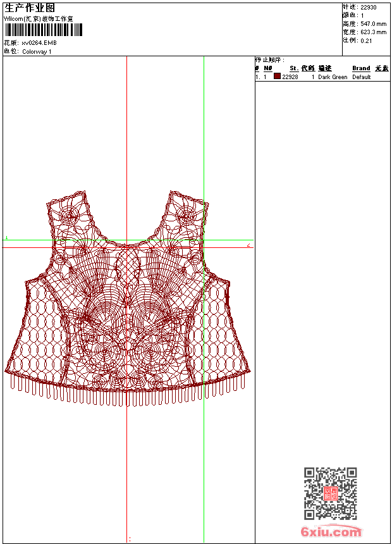Click the 'Wilcom' studio name line
Screen dimensions: 392x544
click(x=39, y=19)
